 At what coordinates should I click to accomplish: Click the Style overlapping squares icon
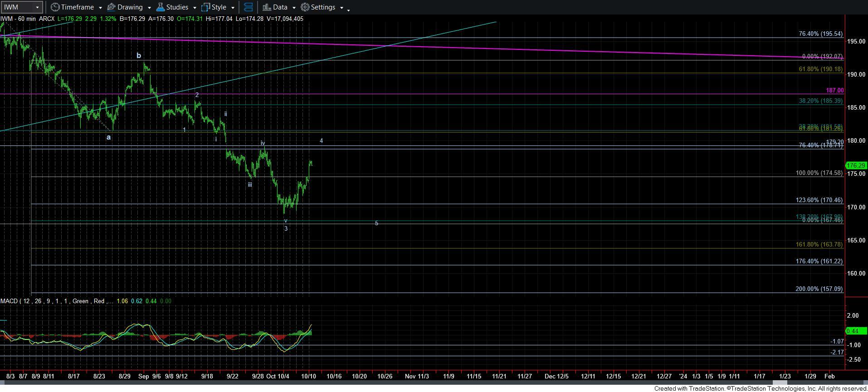click(206, 7)
